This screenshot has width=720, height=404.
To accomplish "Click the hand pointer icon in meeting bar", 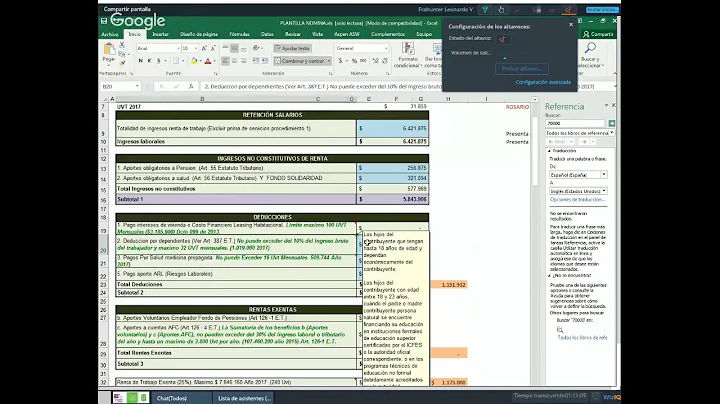I will (x=501, y=10).
